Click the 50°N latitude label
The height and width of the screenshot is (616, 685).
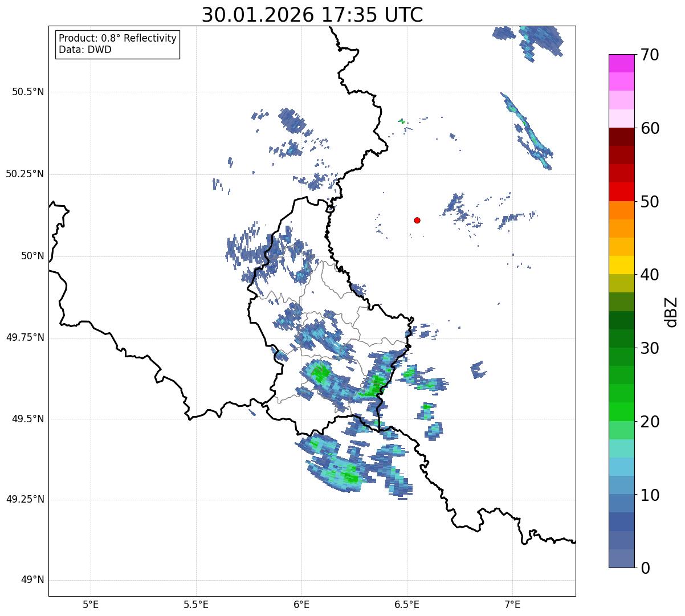pyautogui.click(x=32, y=256)
